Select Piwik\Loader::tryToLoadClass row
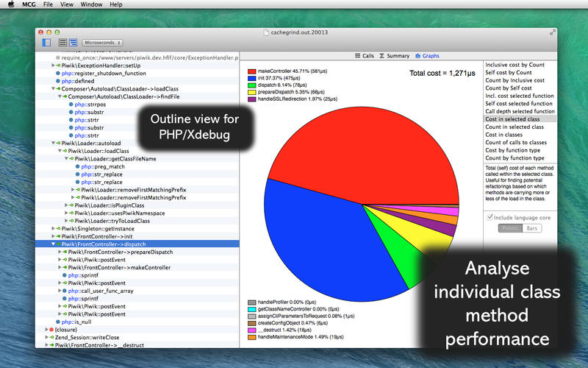This screenshot has width=588, height=368. coord(137,221)
